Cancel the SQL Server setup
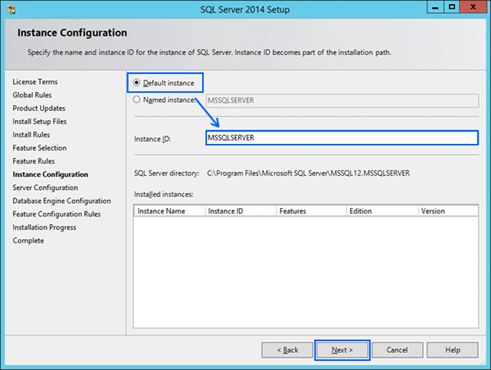Screen dimensions: 491x370 click(397, 350)
